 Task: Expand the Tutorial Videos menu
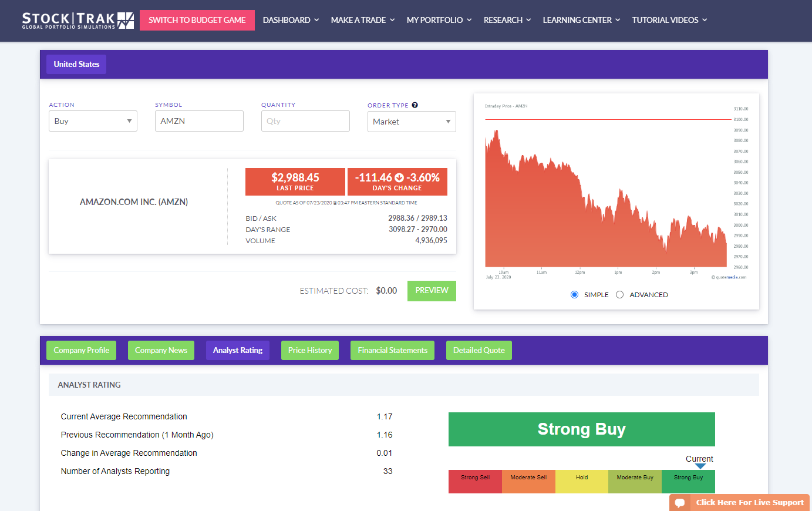click(670, 20)
